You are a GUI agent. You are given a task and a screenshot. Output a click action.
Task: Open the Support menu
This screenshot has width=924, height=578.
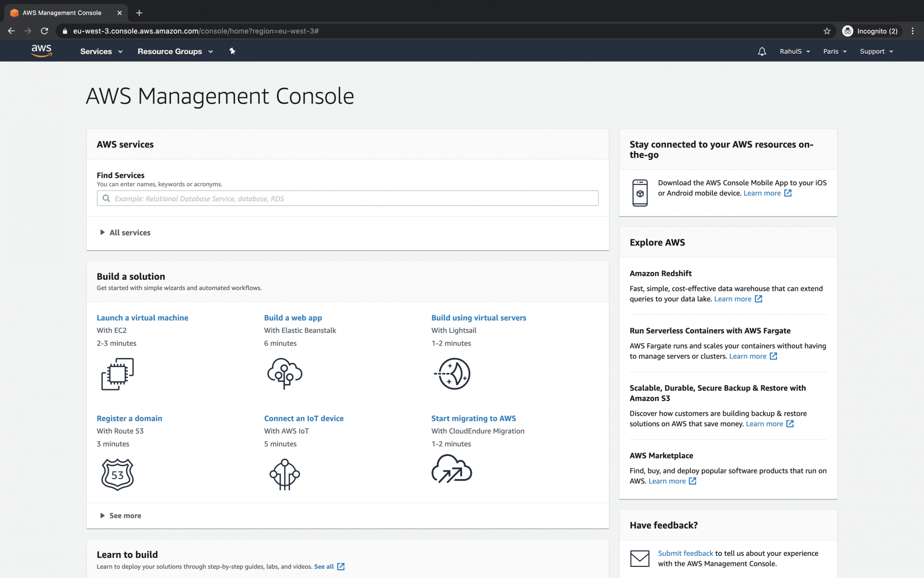876,51
